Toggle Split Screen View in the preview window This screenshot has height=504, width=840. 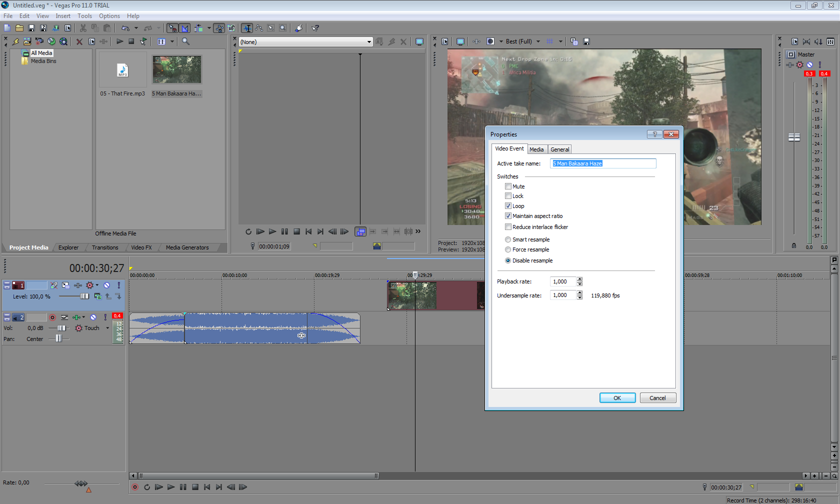pos(490,41)
